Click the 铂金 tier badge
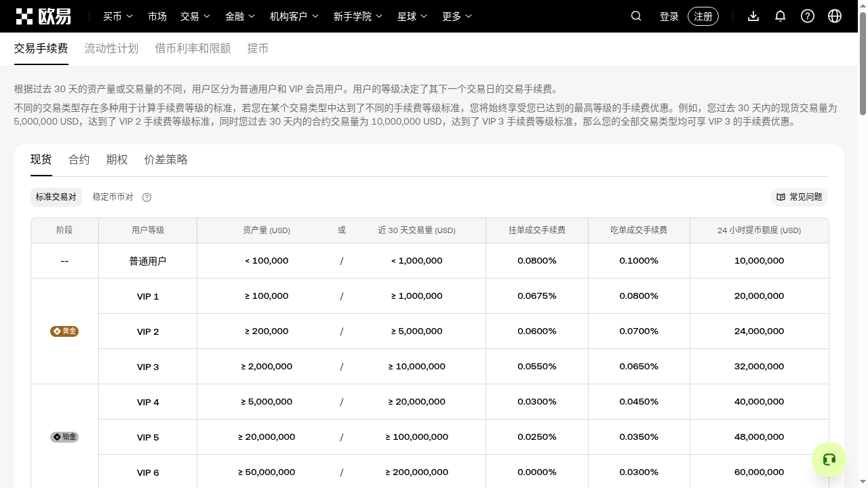This screenshot has width=868, height=488. (x=64, y=437)
